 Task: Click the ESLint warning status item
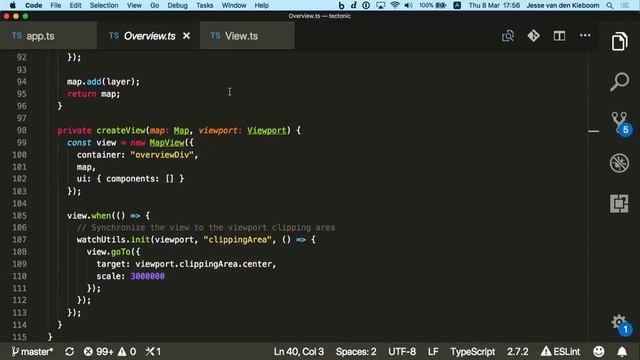[560, 351]
